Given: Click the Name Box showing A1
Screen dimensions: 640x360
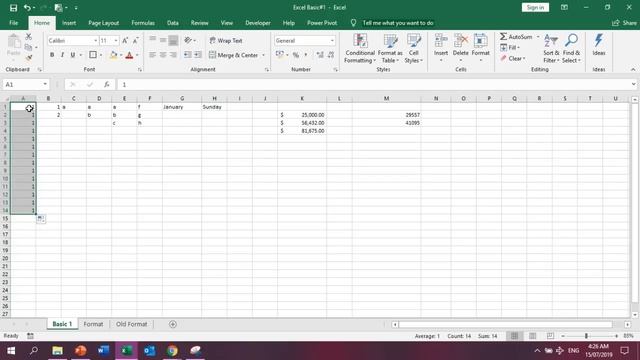Looking at the screenshot, I should pos(26,84).
